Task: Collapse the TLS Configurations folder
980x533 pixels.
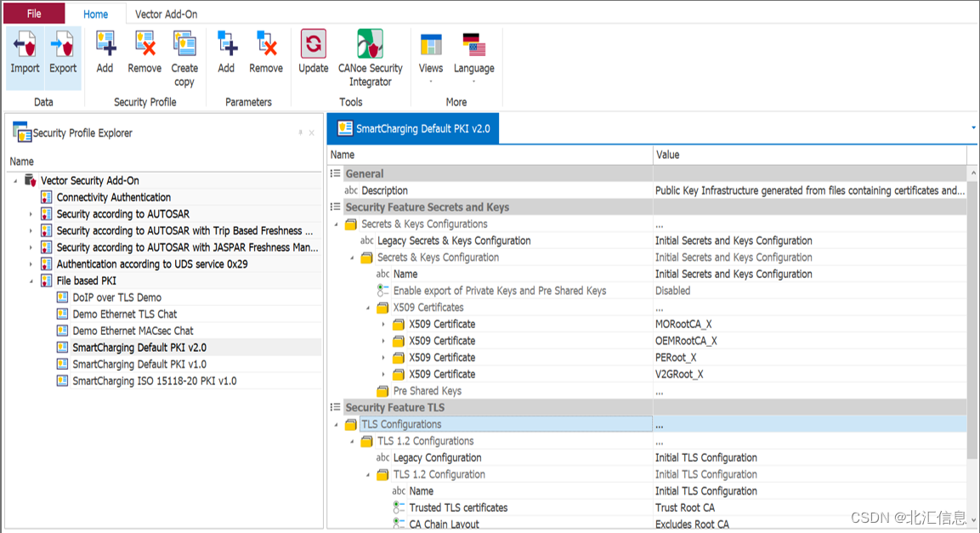Action: pos(337,424)
